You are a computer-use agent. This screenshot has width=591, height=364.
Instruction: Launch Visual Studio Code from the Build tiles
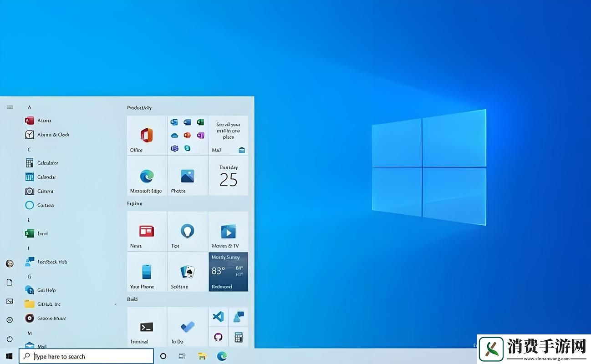[218, 316]
